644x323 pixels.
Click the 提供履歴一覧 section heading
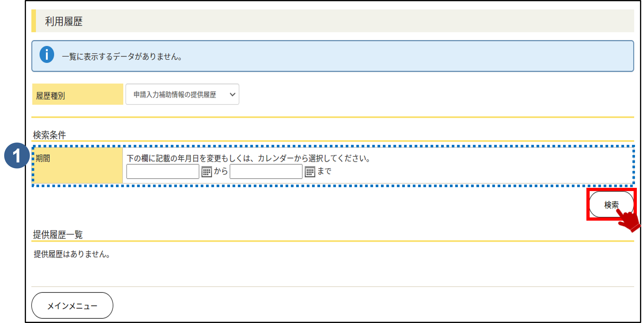58,234
